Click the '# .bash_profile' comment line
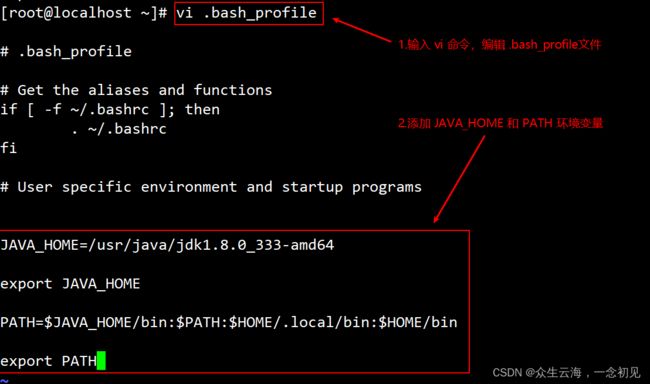Viewport: 650px width, 384px height. 66,51
